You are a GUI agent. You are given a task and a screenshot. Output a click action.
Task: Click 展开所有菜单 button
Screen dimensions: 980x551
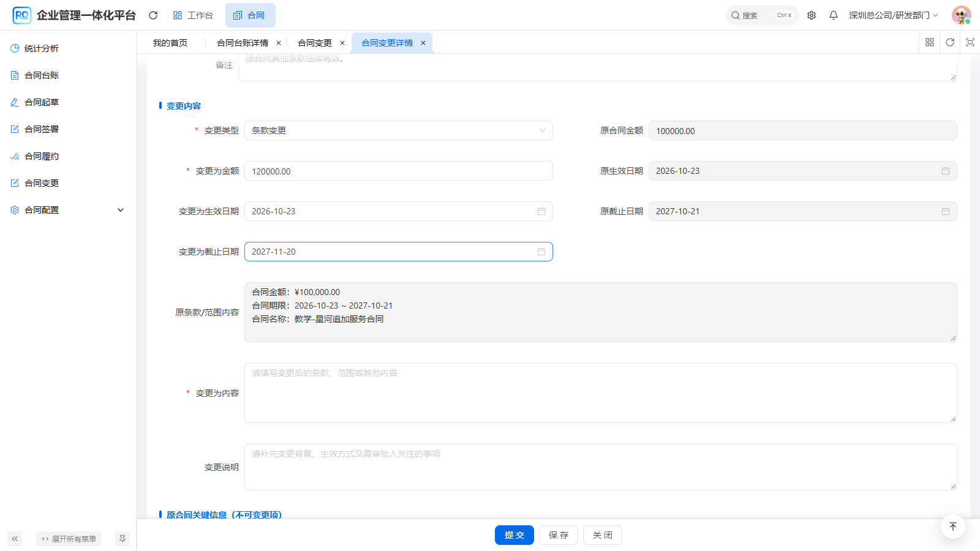[x=69, y=539]
